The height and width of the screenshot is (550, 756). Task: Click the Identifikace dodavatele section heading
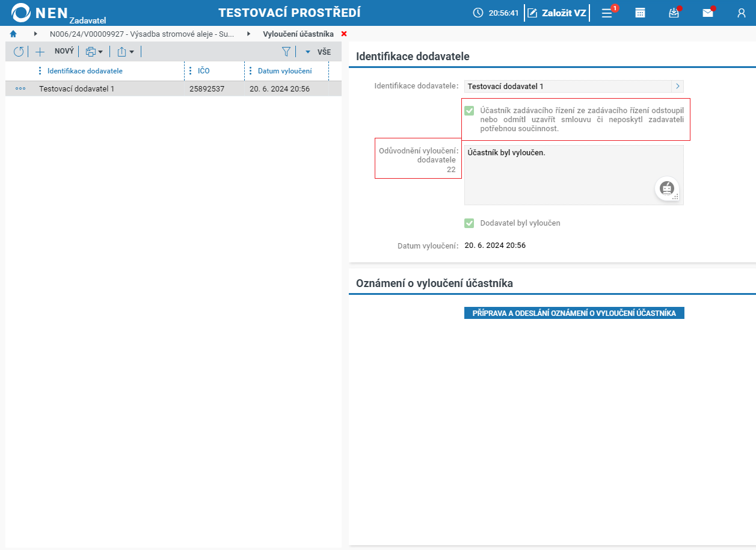[413, 57]
